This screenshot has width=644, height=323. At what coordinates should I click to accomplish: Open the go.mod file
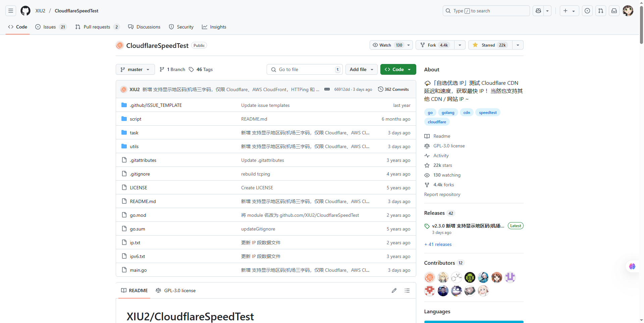138,215
